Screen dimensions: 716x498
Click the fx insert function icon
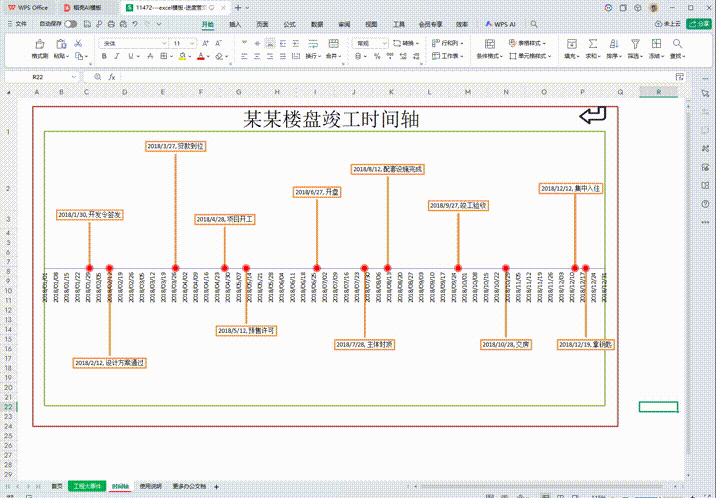point(111,77)
